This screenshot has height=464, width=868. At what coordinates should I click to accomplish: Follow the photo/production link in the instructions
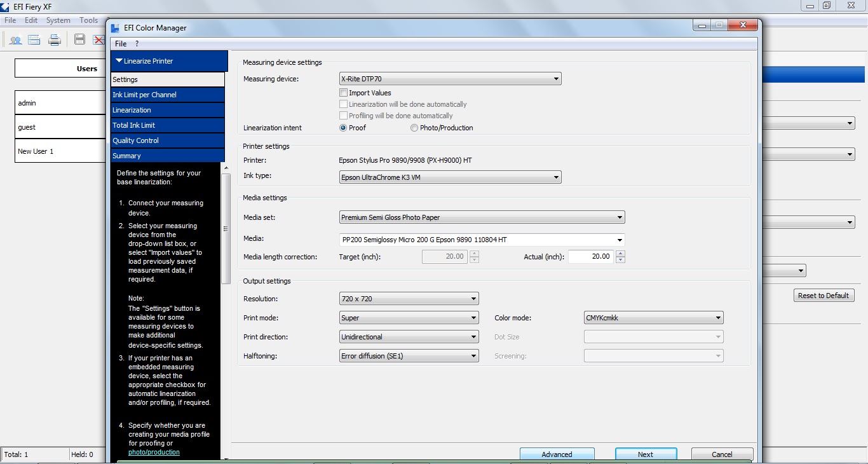[x=154, y=452]
